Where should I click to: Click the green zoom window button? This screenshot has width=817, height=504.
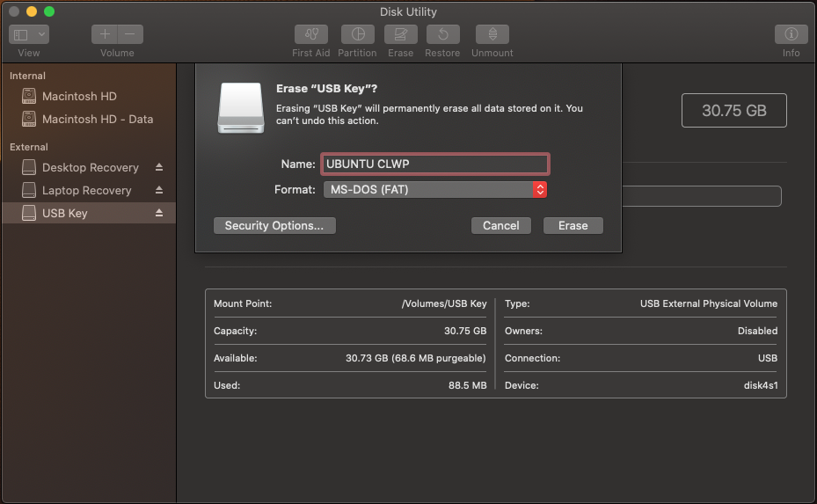(x=49, y=11)
